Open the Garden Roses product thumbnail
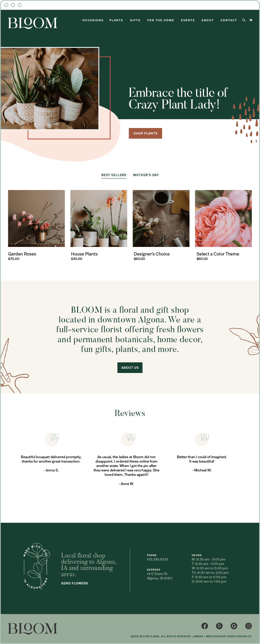Image resolution: width=260 pixels, height=644 pixels. coord(37,218)
